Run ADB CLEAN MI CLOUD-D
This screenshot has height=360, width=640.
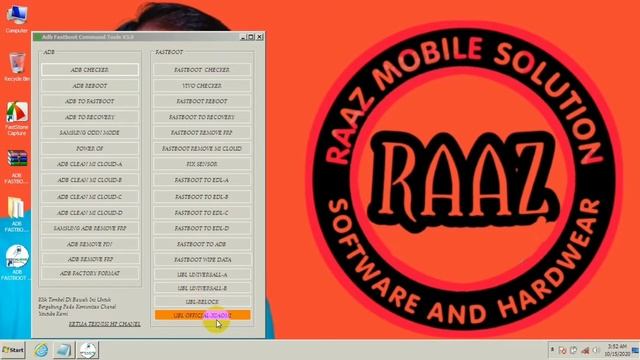click(x=90, y=213)
